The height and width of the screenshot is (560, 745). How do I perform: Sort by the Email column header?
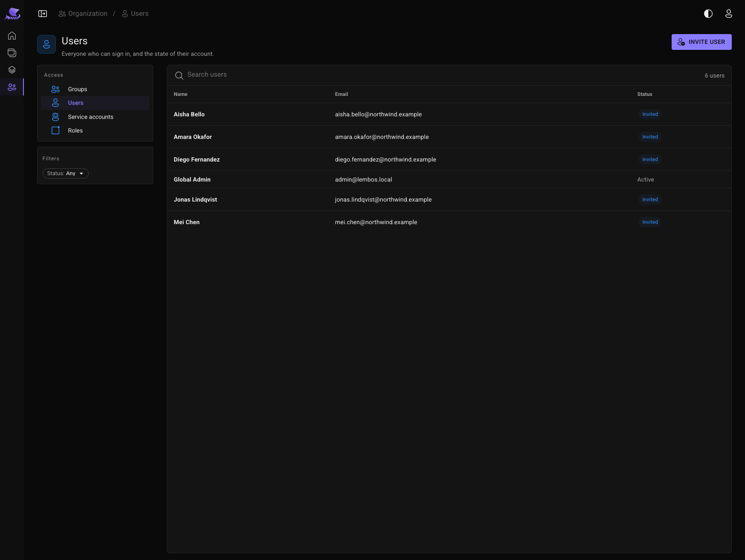pyautogui.click(x=342, y=94)
